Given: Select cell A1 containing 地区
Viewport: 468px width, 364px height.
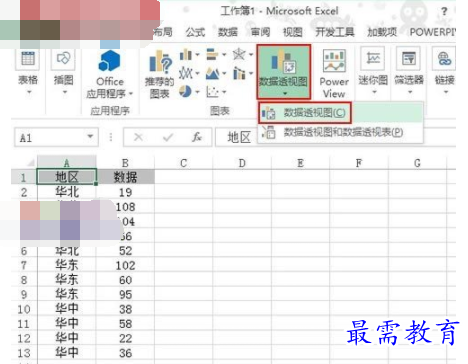Looking at the screenshot, I should pyautogui.click(x=67, y=177).
